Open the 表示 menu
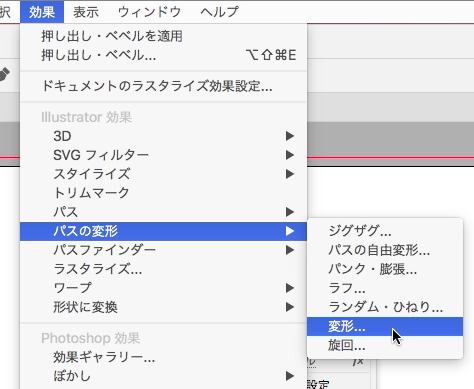The width and height of the screenshot is (474, 389). point(86,12)
